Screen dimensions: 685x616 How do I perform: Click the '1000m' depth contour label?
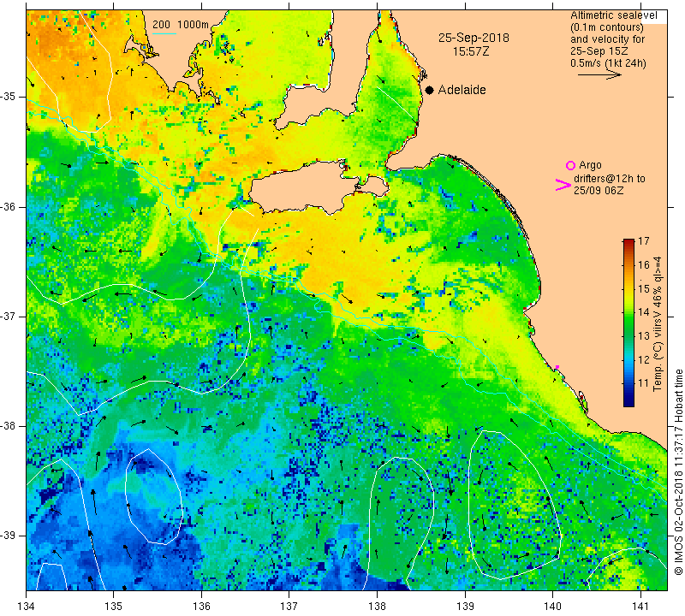click(x=194, y=25)
